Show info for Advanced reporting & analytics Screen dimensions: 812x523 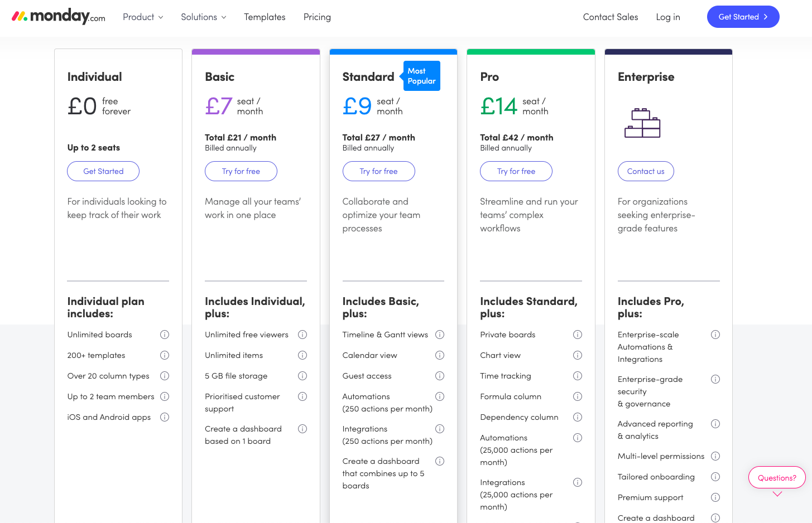click(x=715, y=424)
